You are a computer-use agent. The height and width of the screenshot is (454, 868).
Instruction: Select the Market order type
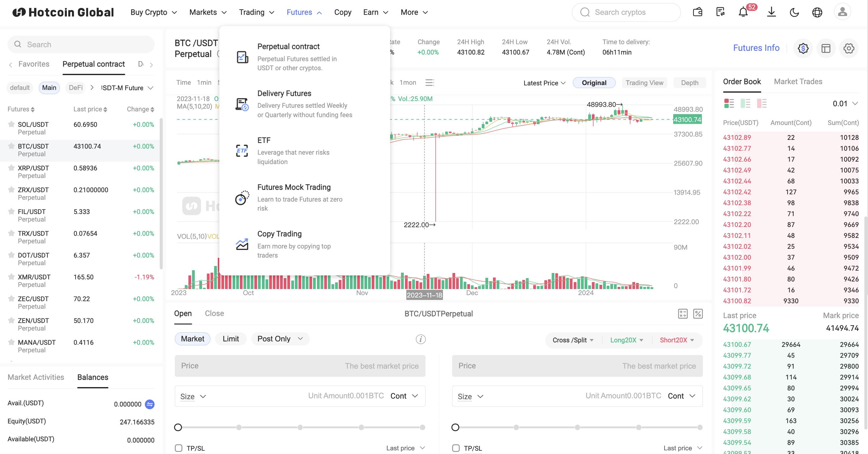coord(192,339)
